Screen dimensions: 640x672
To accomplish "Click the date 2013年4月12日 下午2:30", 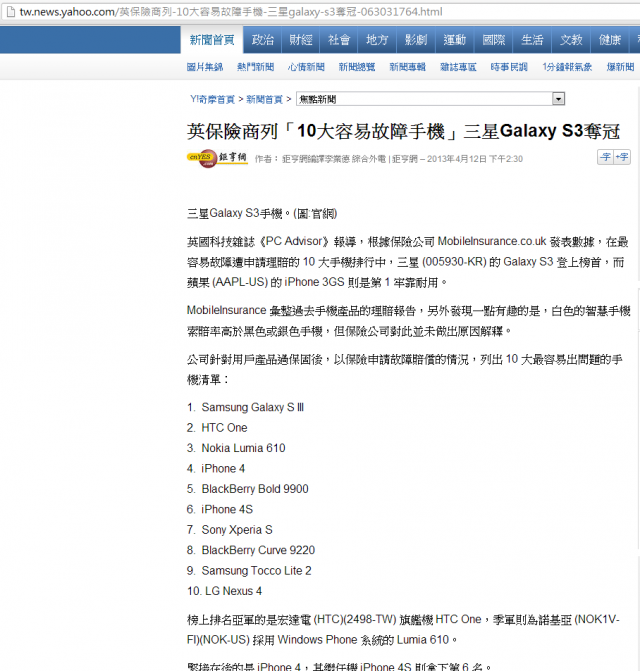I will point(475,159).
